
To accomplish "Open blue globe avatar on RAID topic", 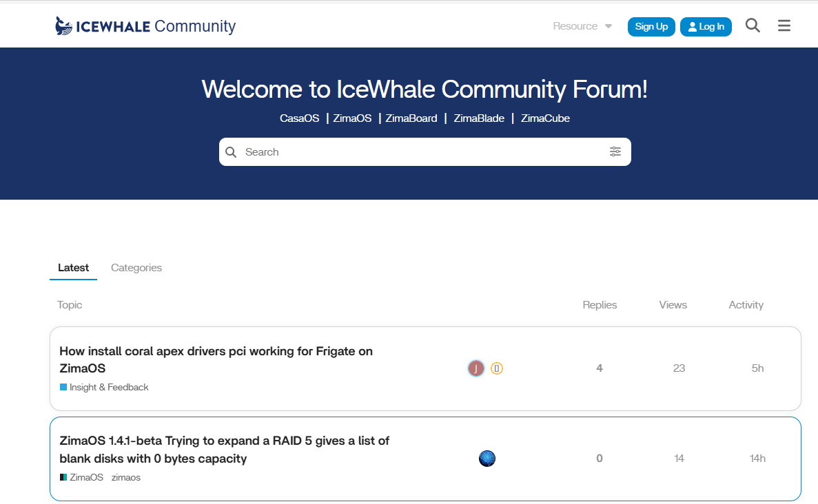I will (x=487, y=459).
